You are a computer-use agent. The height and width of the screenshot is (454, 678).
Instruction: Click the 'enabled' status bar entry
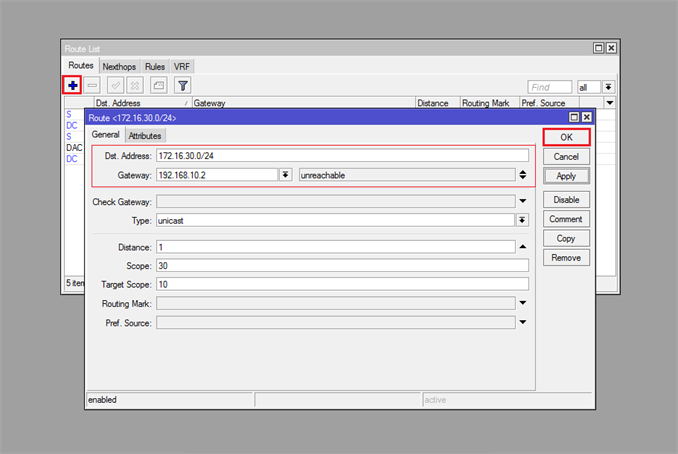pos(170,400)
